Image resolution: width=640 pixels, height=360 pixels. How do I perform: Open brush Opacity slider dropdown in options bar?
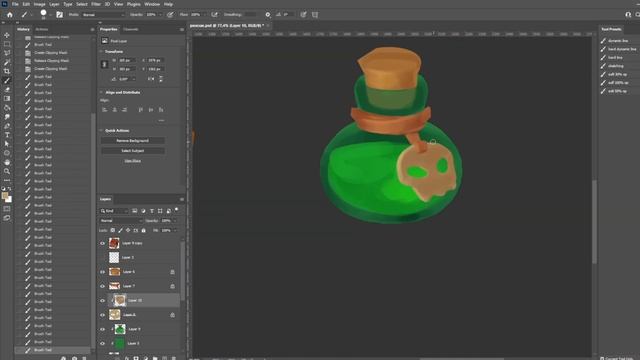coord(160,15)
